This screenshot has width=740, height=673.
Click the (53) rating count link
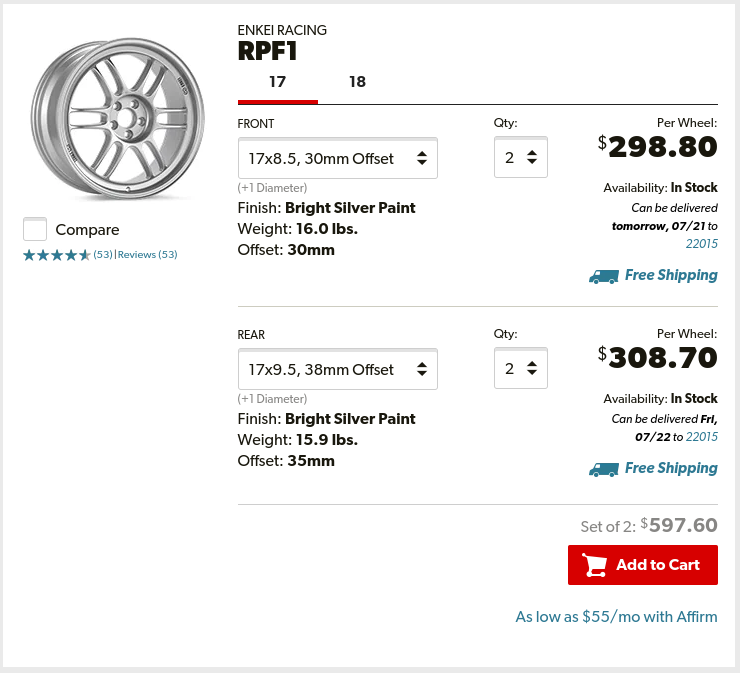click(x=103, y=254)
